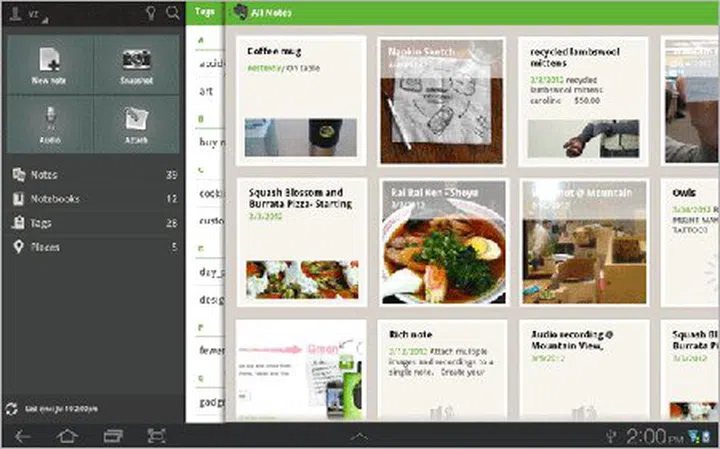Tap the Evernote elephant logo

(x=240, y=13)
